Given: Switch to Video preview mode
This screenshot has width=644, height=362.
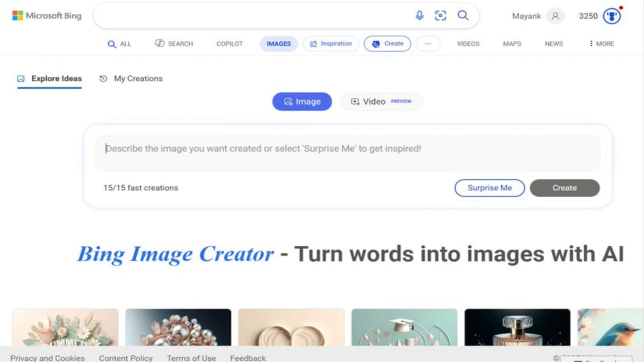Looking at the screenshot, I should click(381, 101).
